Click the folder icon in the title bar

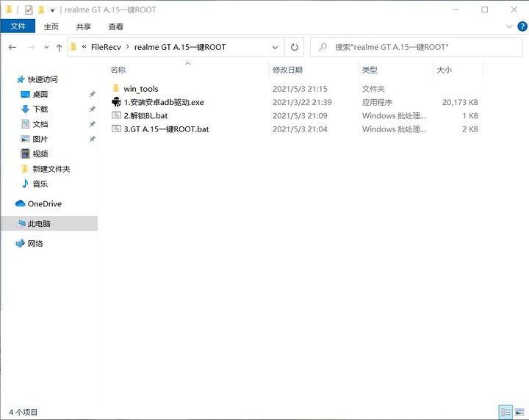[x=9, y=10]
